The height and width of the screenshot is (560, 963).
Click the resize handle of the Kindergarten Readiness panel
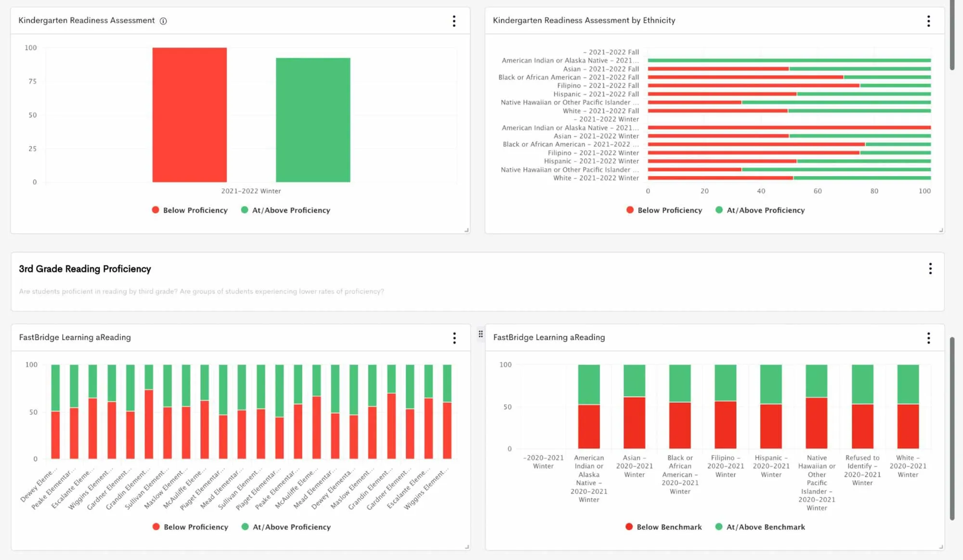pyautogui.click(x=466, y=230)
